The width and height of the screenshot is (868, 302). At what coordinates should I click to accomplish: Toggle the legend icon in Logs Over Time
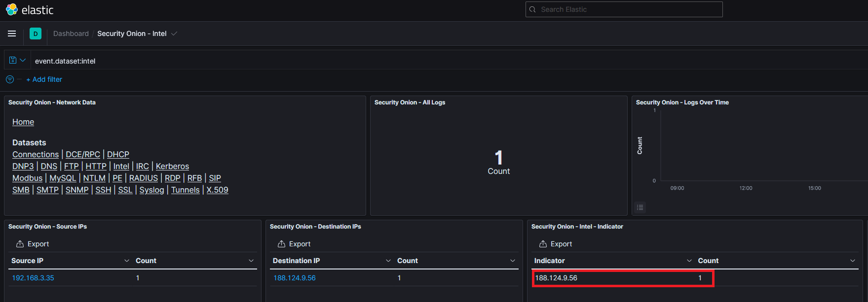click(x=640, y=207)
